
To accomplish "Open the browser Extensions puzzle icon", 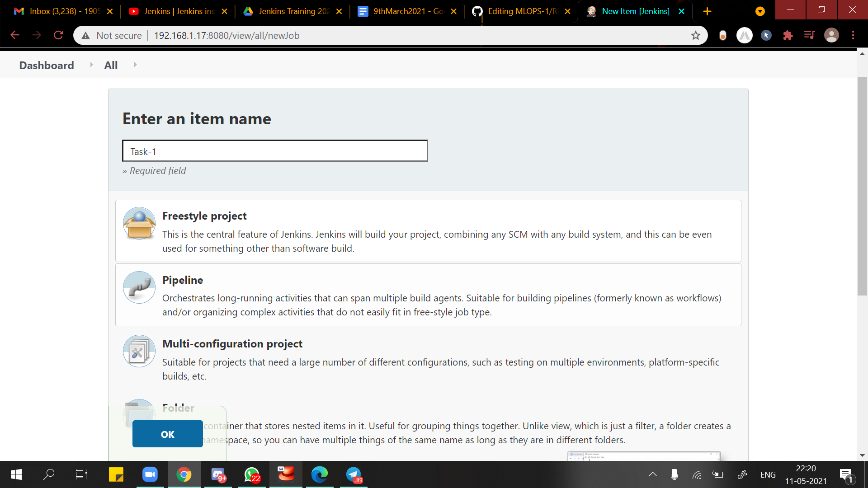I will pyautogui.click(x=788, y=35).
